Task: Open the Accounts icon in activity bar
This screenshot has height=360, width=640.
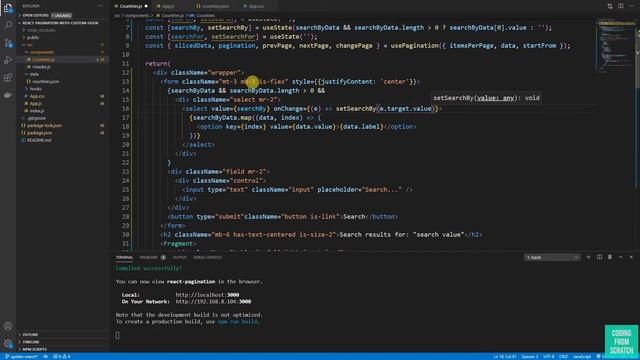Action: [x=8, y=326]
